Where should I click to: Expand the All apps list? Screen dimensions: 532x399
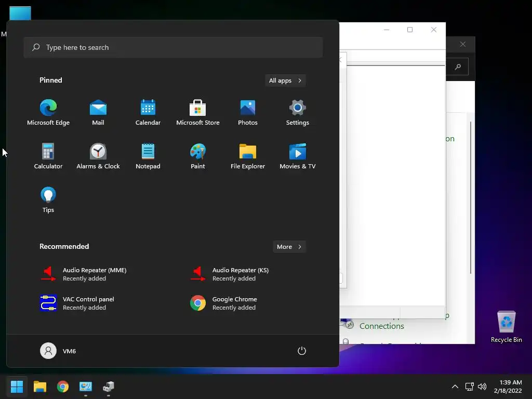pyautogui.click(x=285, y=81)
